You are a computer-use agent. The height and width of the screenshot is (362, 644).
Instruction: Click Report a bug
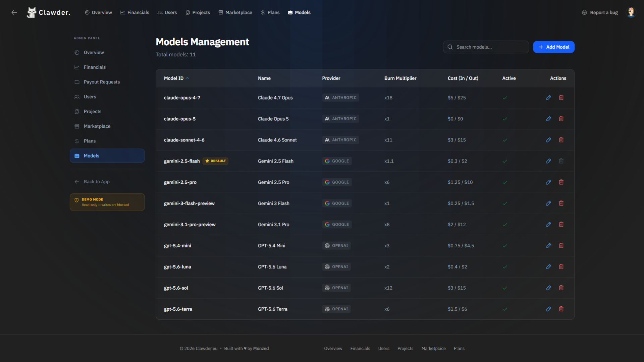[600, 12]
